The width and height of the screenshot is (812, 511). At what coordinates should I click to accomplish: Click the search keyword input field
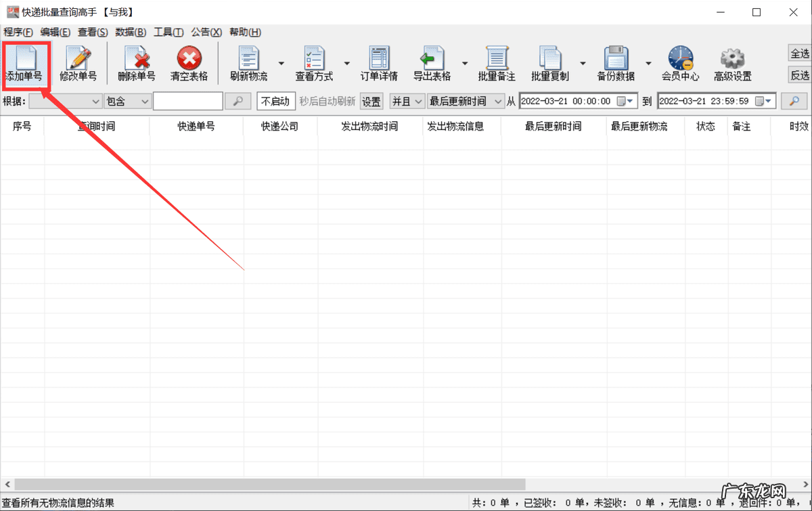[x=188, y=101]
